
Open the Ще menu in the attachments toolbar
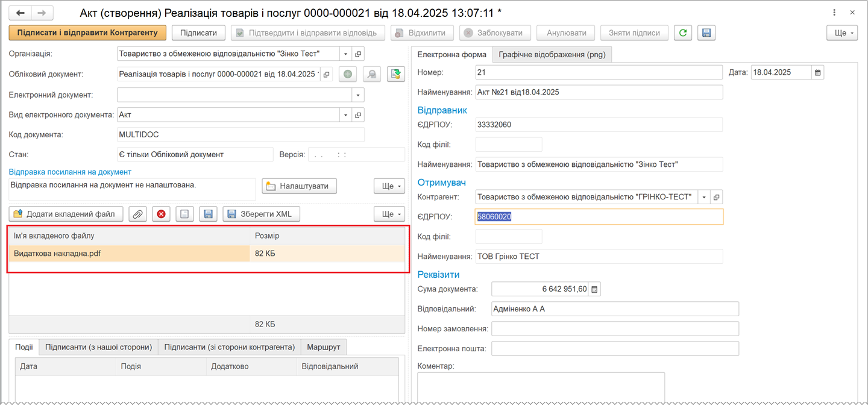click(389, 214)
